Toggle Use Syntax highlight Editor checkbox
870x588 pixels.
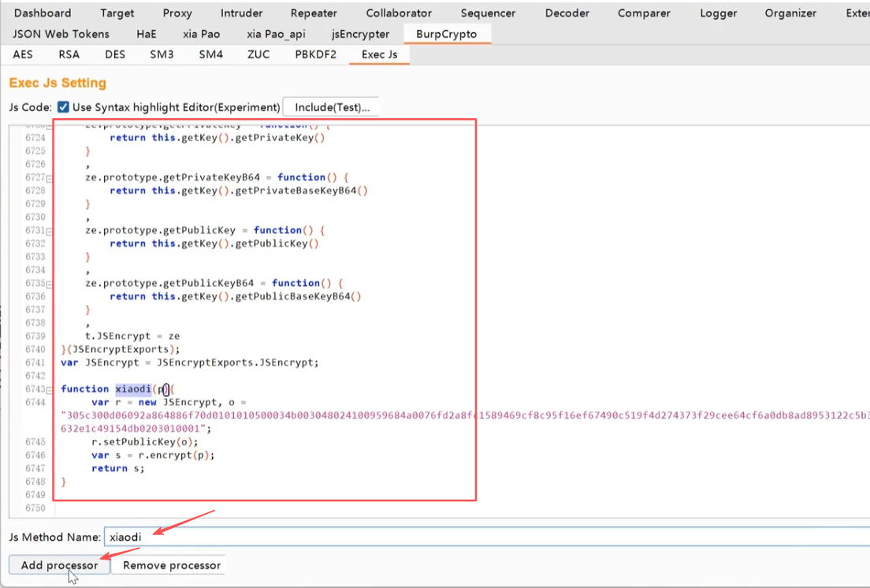(63, 106)
